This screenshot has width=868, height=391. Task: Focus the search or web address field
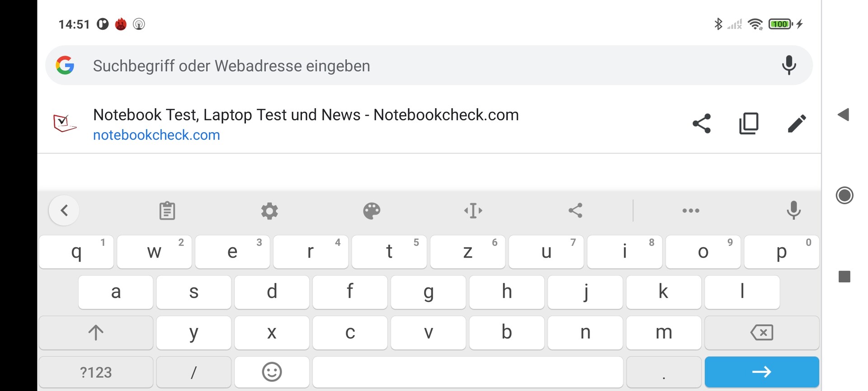407,66
